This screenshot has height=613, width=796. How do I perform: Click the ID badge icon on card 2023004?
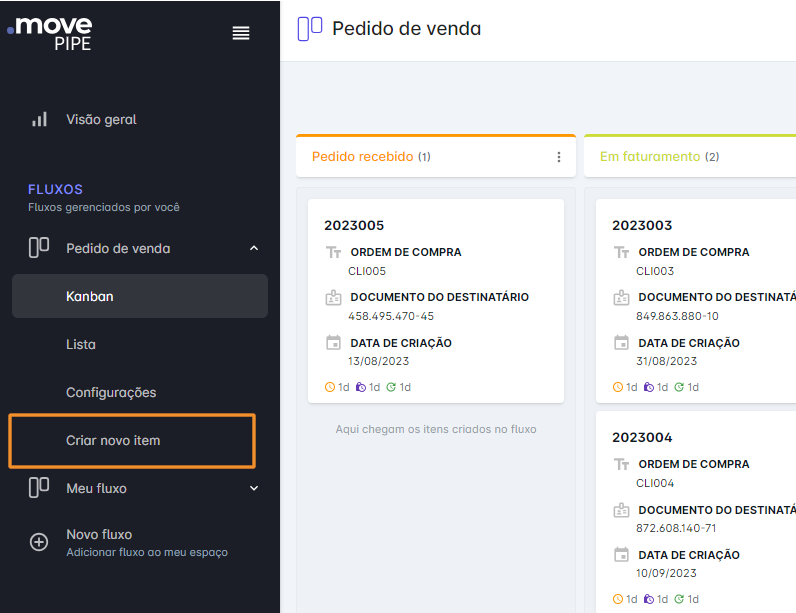point(621,510)
